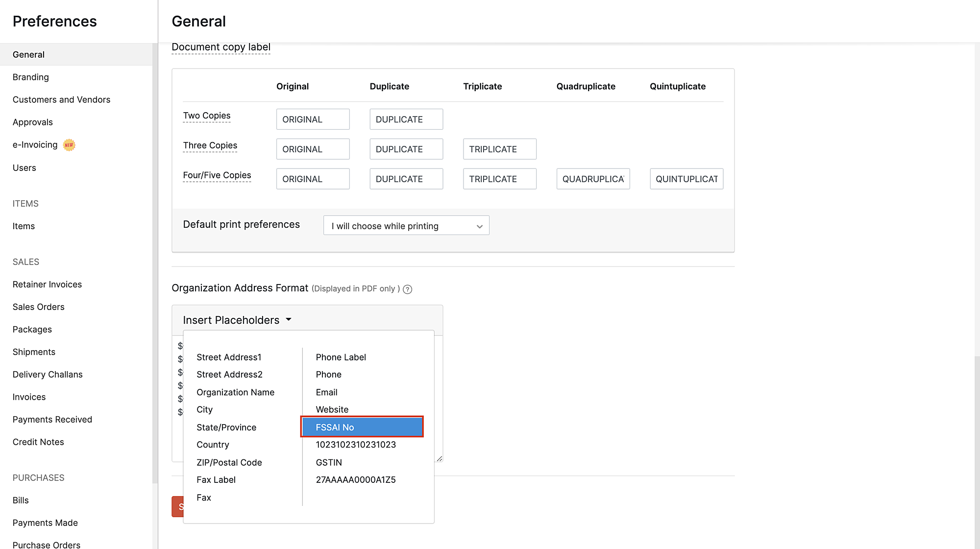Open the Invoices preferences section
This screenshot has height=549, width=980.
click(x=29, y=397)
